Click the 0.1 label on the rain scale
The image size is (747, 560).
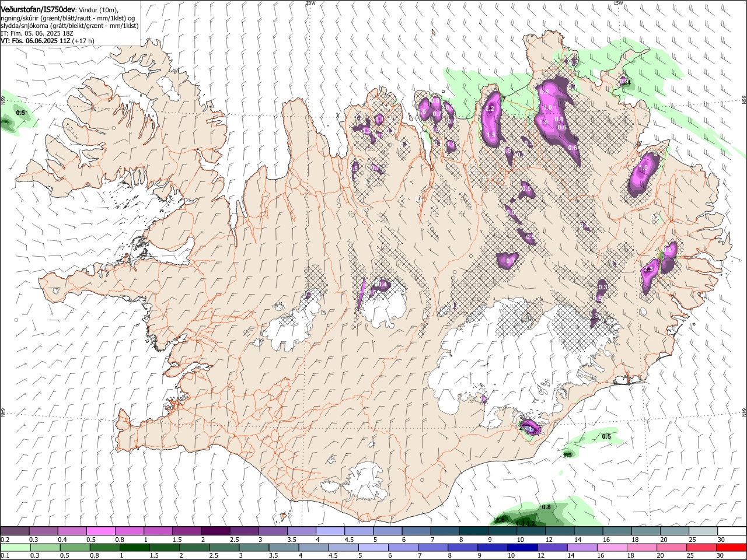click(x=5, y=556)
